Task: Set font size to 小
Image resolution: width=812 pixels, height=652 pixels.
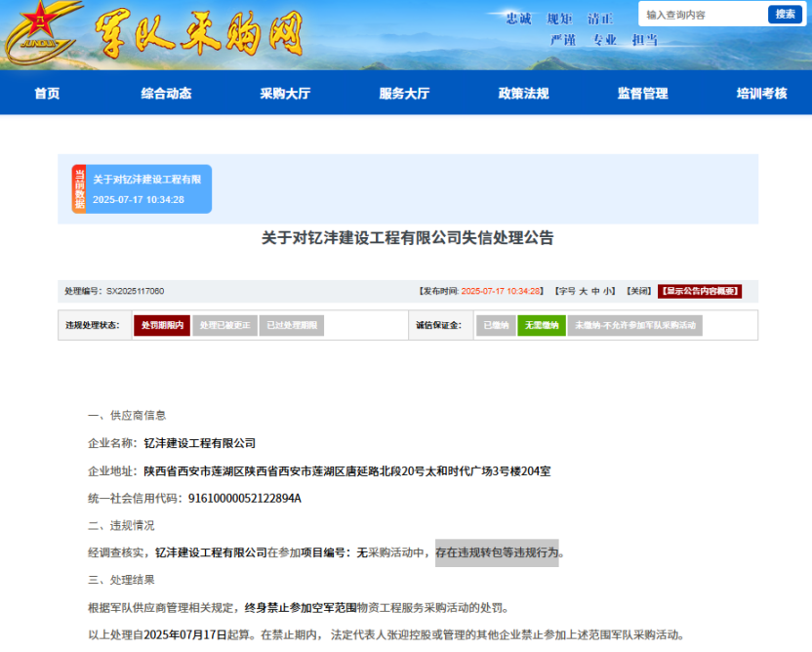Action: pyautogui.click(x=606, y=291)
